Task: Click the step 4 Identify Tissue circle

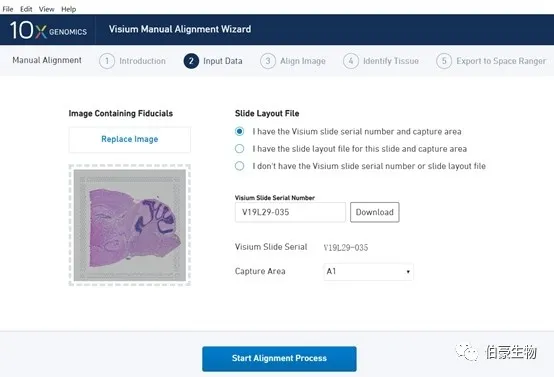Action: 351,61
